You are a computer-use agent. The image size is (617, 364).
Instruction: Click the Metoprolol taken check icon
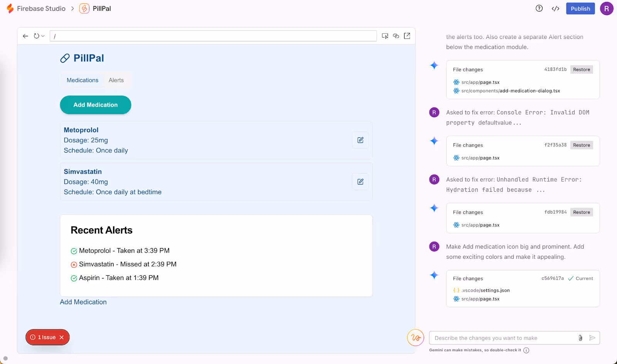(74, 251)
